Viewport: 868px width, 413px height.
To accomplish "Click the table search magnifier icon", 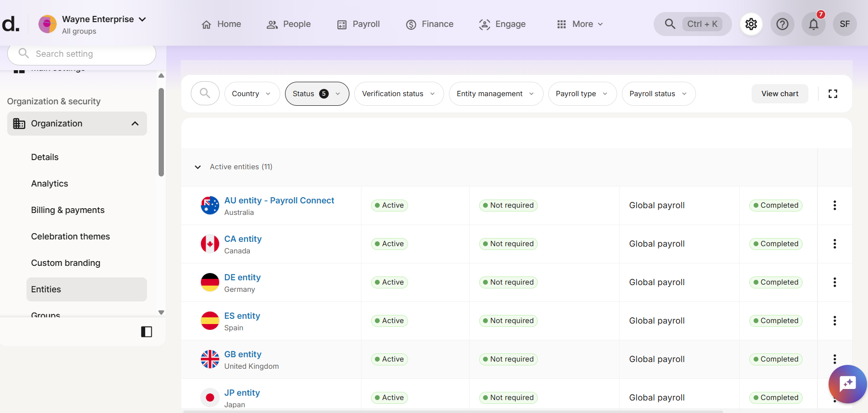I will click(x=205, y=94).
